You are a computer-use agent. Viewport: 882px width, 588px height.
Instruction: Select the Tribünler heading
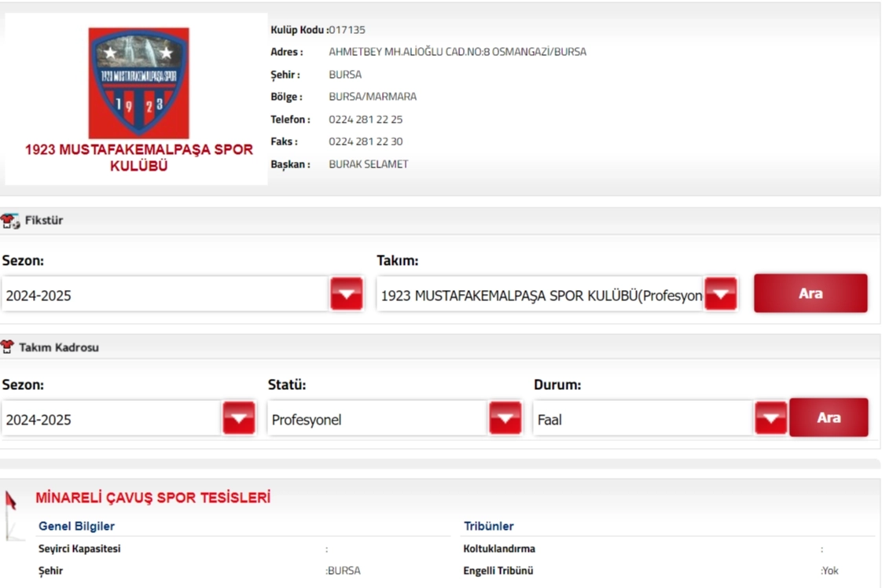coord(488,526)
